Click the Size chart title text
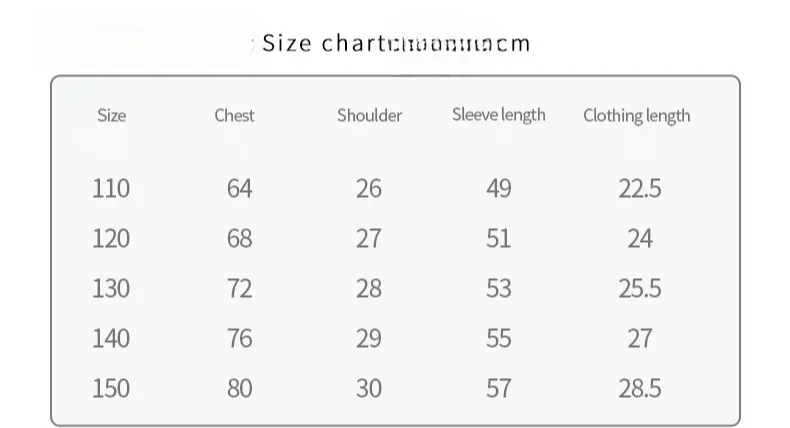 point(396,43)
